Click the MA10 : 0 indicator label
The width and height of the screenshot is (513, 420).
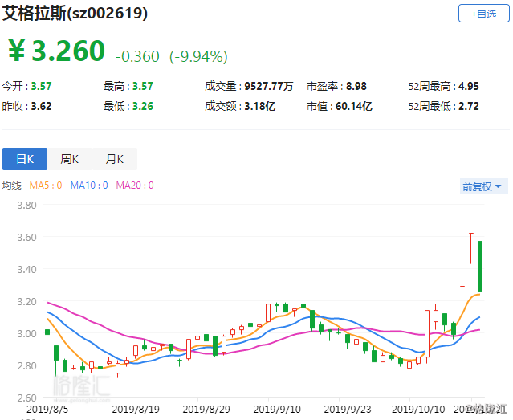(x=89, y=186)
